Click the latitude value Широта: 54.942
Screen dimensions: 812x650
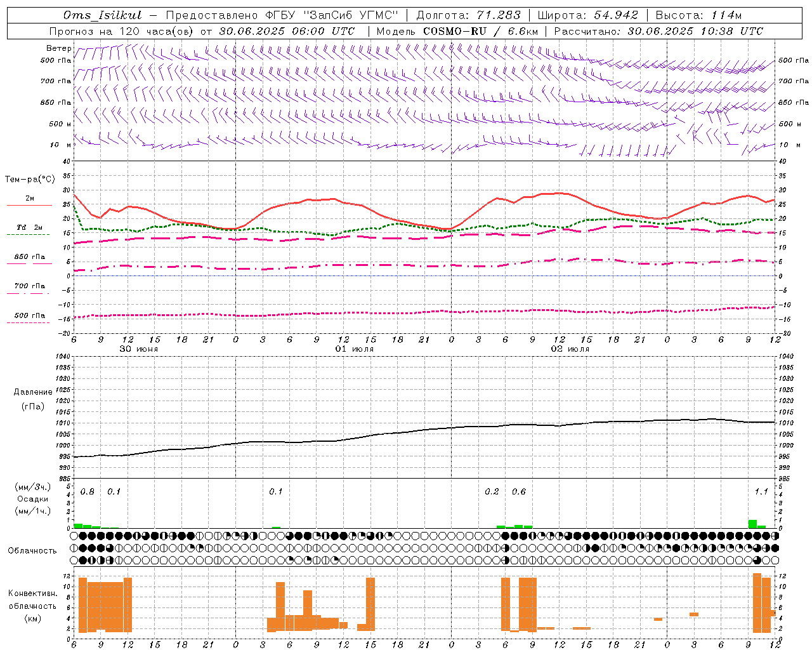(x=588, y=15)
